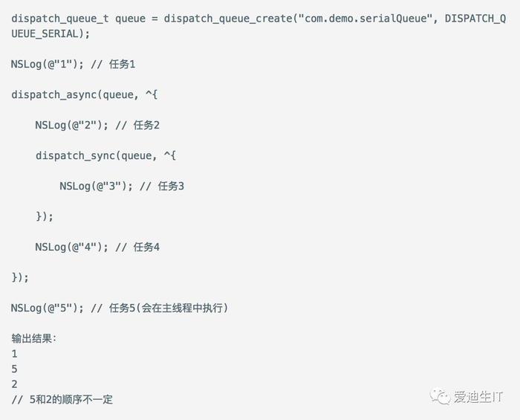Click the dispatch_async(queue, ^{ line
This screenshot has width=520, height=420.
click(x=85, y=94)
